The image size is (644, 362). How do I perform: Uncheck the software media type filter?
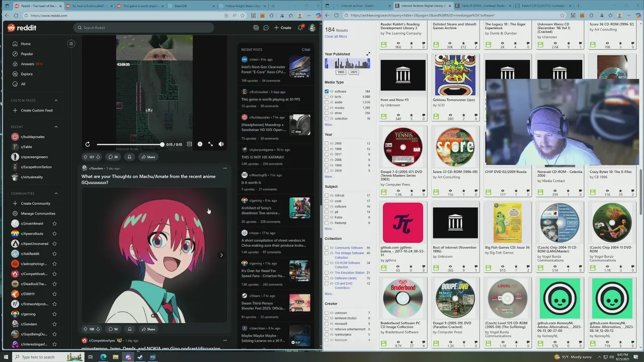(x=327, y=92)
